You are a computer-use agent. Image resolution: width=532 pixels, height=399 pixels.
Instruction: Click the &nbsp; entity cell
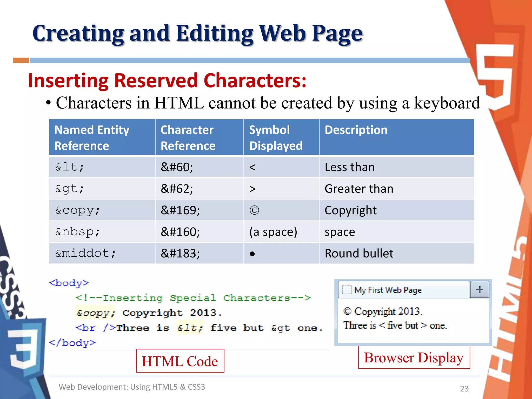coord(78,232)
